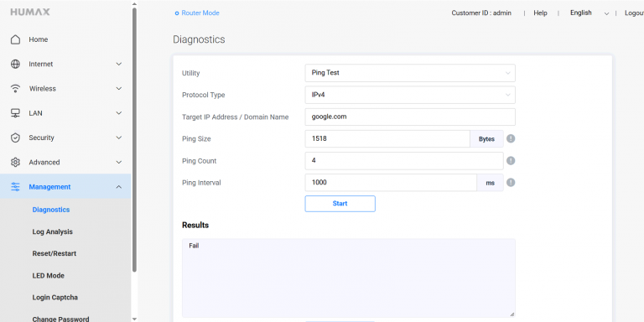The height and width of the screenshot is (322, 644).
Task: Click the Advanced gear icon
Action: (x=15, y=162)
